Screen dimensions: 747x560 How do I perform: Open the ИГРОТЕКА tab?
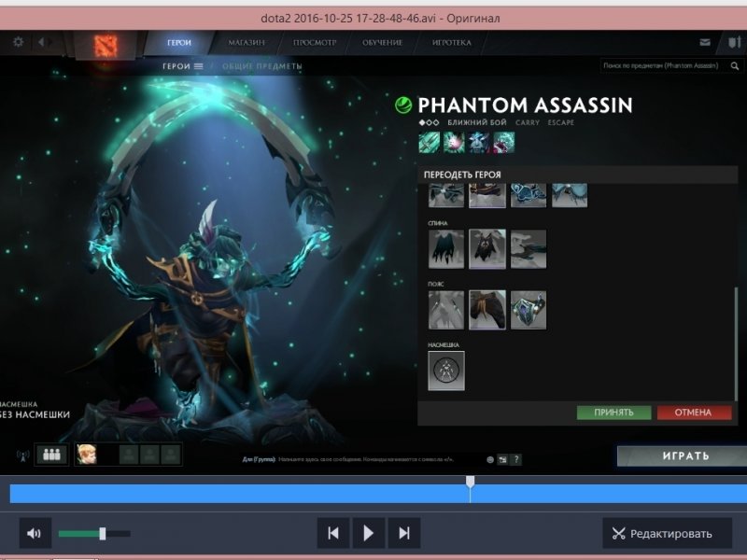click(452, 42)
